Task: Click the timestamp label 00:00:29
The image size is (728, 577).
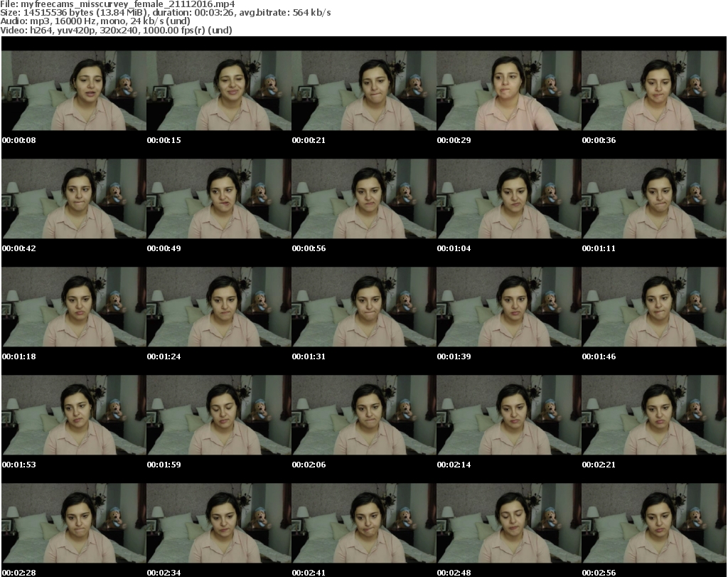Action: coord(454,140)
